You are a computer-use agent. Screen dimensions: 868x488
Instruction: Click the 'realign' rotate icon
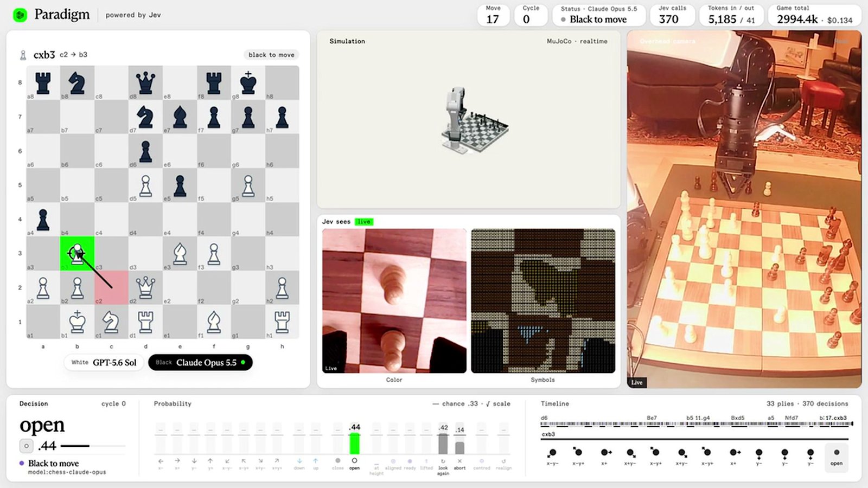tap(503, 461)
